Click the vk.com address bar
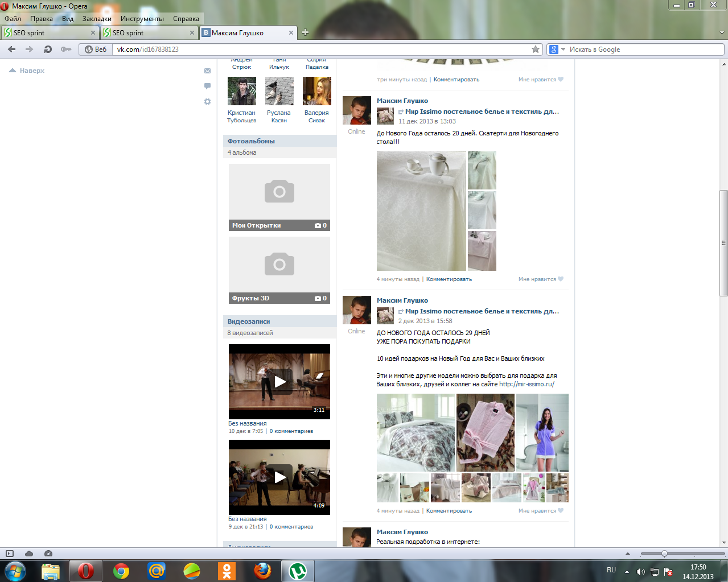Image resolution: width=728 pixels, height=582 pixels. pyautogui.click(x=322, y=49)
